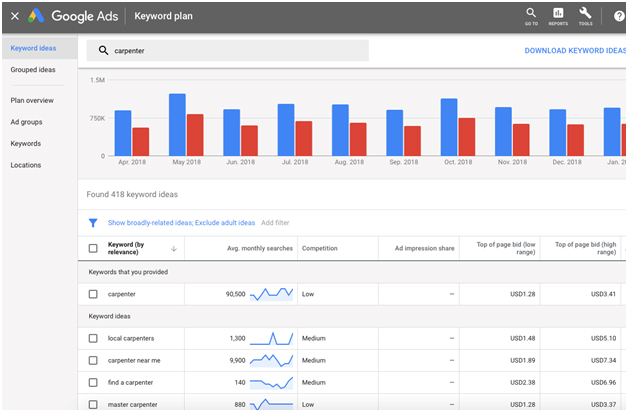Click the USD5.10 high range bid
Image resolution: width=628 pixels, height=412 pixels.
604,338
